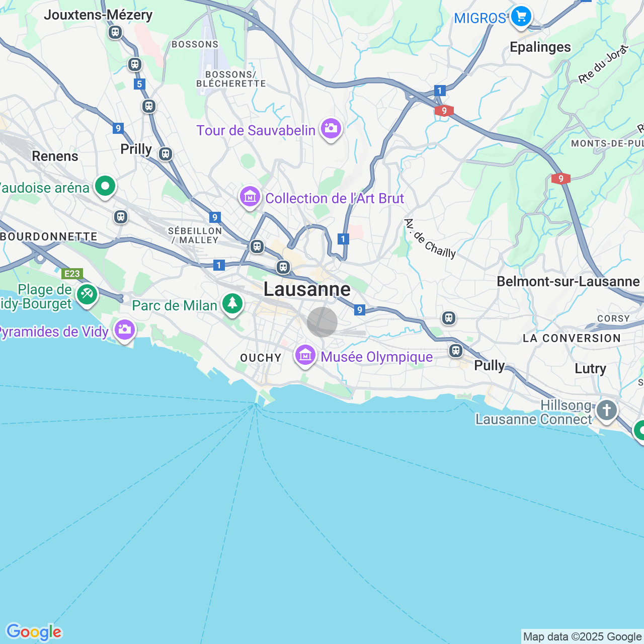Click the Map data ©2025 Google attribution
Image resolution: width=644 pixels, height=644 pixels.
[582, 637]
